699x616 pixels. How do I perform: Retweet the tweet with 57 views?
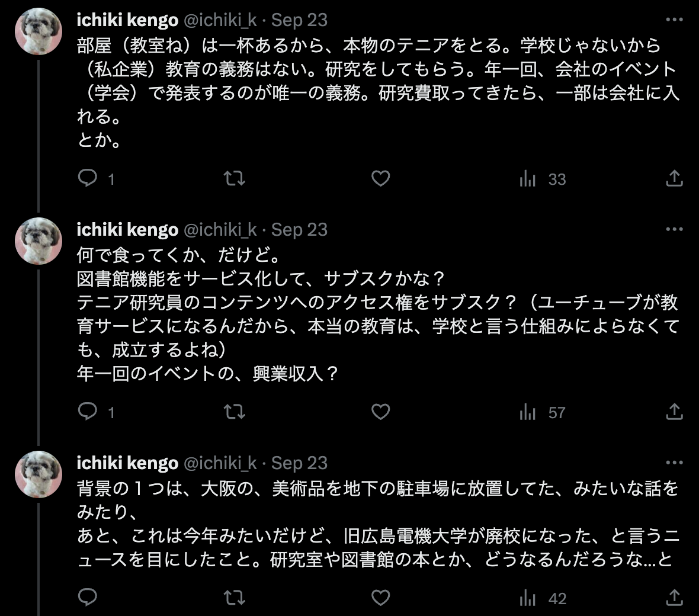pos(235,412)
